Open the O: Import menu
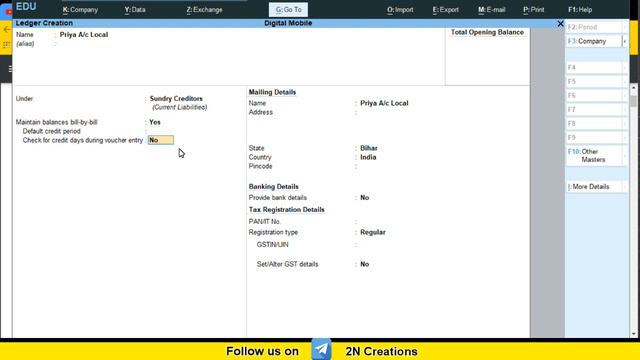Image resolution: width=640 pixels, height=360 pixels. point(400,9)
